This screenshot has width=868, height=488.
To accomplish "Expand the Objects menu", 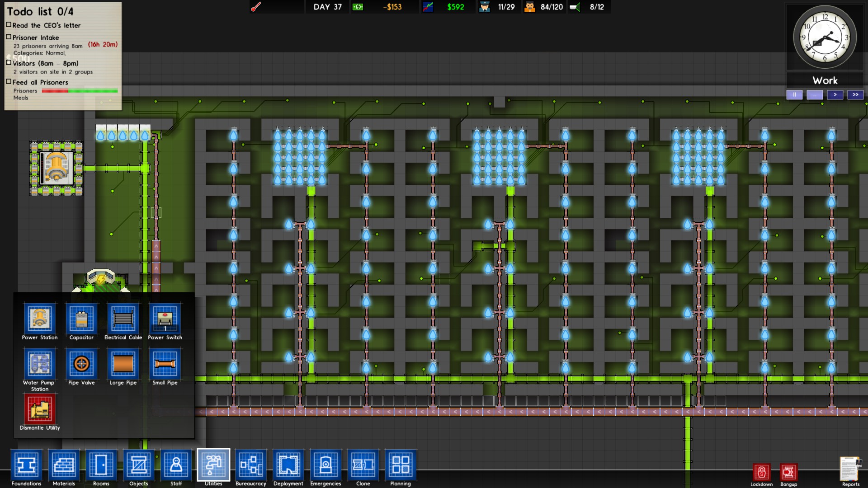I will [x=138, y=465].
